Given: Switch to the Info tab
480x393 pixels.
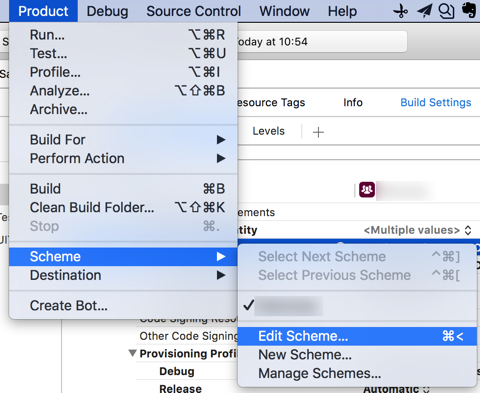Looking at the screenshot, I should point(353,102).
